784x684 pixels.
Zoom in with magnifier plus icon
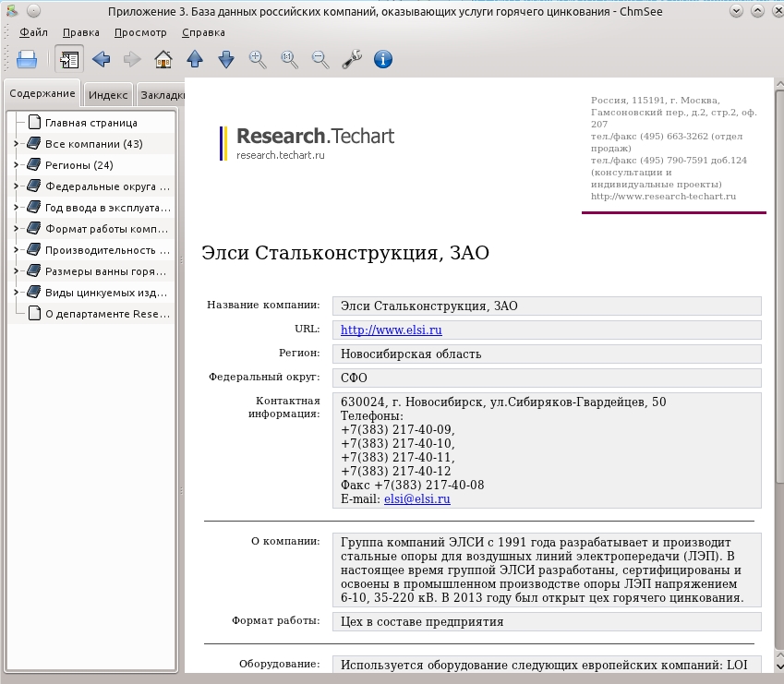tap(258, 59)
